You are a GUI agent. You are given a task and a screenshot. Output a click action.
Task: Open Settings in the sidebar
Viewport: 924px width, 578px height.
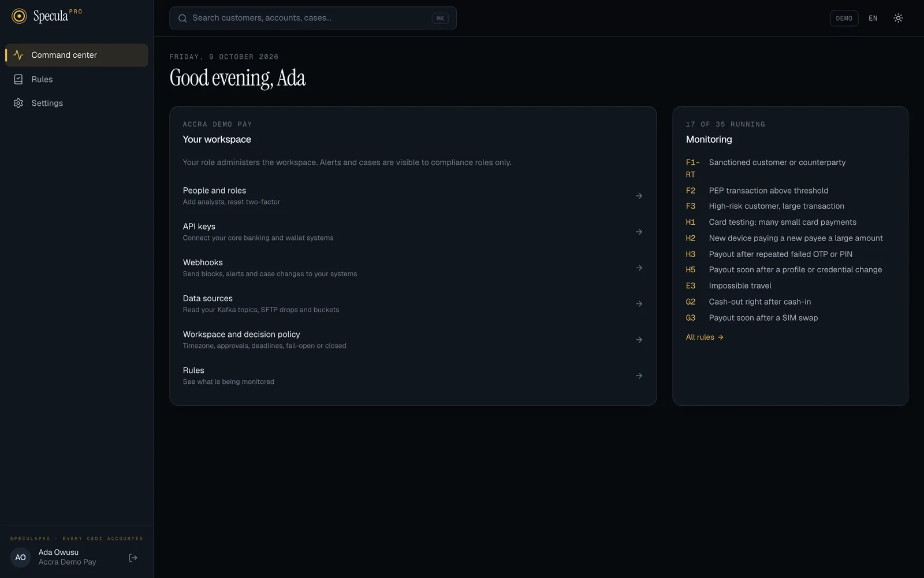coord(77,103)
